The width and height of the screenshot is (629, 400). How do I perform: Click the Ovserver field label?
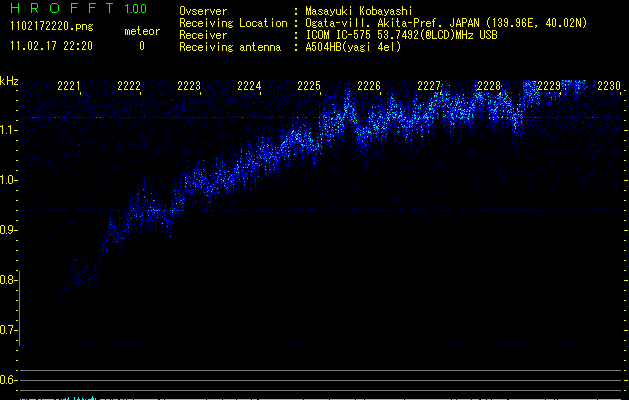(203, 11)
